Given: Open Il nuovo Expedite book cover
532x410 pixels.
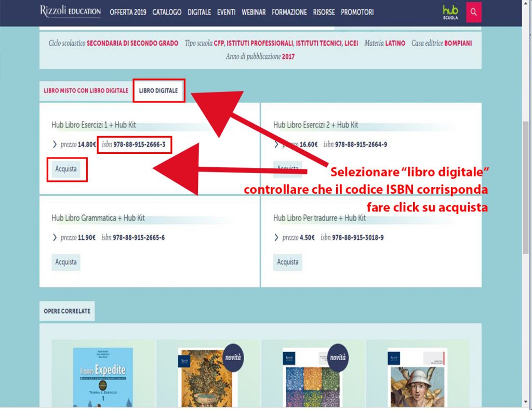Looking at the screenshot, I should coord(103,377).
